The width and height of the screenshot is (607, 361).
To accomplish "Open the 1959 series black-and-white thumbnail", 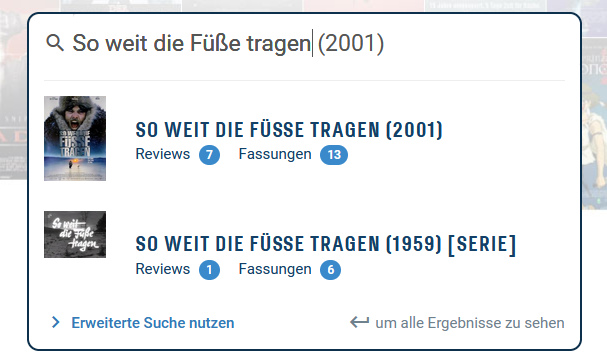I will [x=75, y=234].
